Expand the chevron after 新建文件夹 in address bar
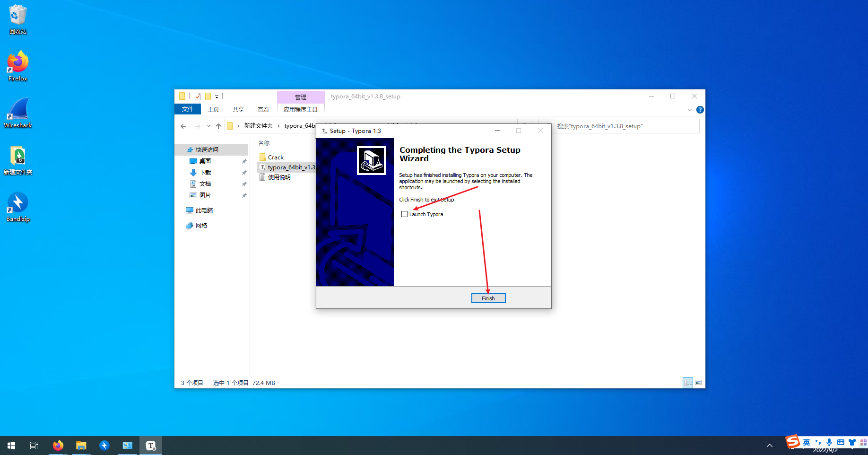868x455 pixels. pos(279,126)
